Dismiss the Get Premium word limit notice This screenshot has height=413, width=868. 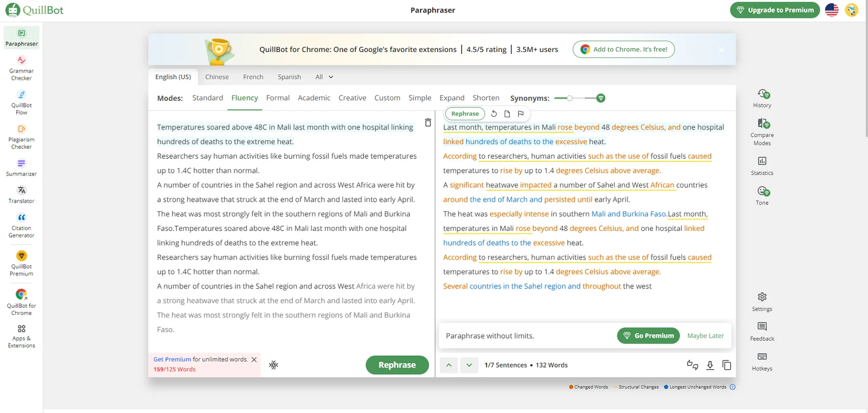tap(254, 359)
